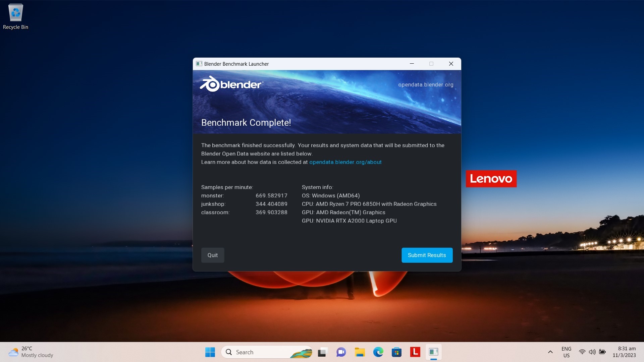Open the clock showing 8:31 am

click(x=624, y=352)
